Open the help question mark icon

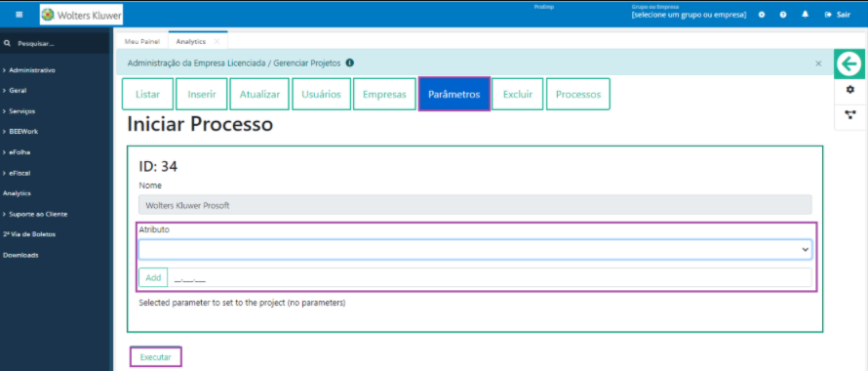click(x=783, y=15)
